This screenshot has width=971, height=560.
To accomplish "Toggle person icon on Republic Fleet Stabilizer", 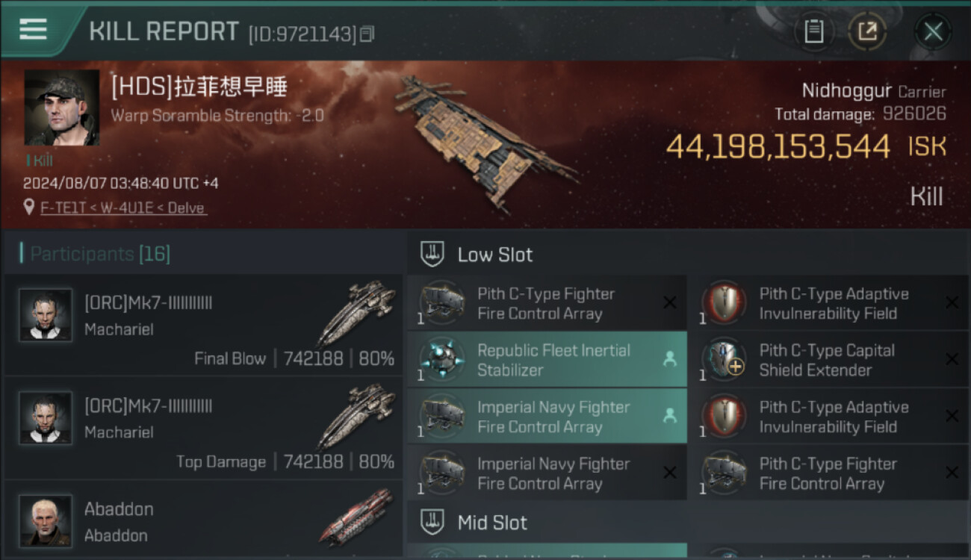I will 669,359.
